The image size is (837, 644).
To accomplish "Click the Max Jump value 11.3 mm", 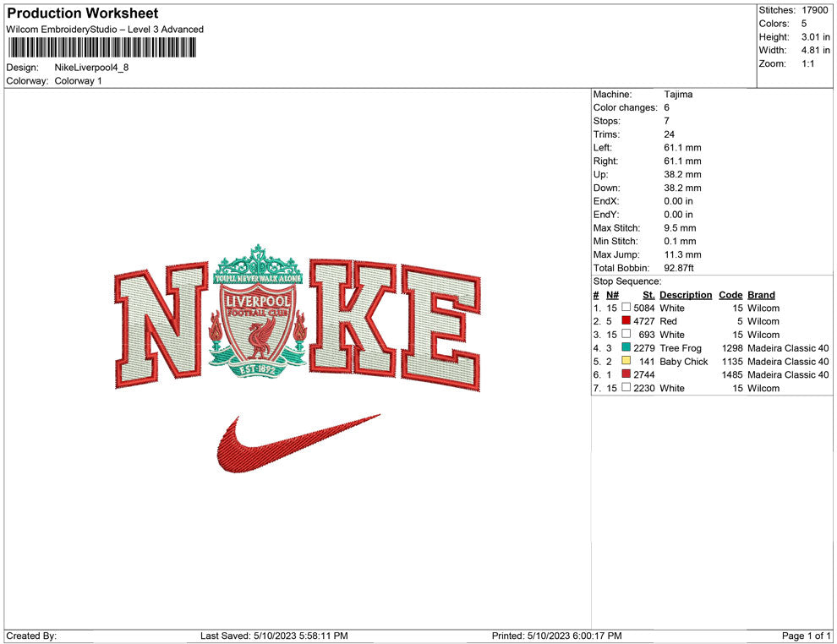I will point(682,254).
